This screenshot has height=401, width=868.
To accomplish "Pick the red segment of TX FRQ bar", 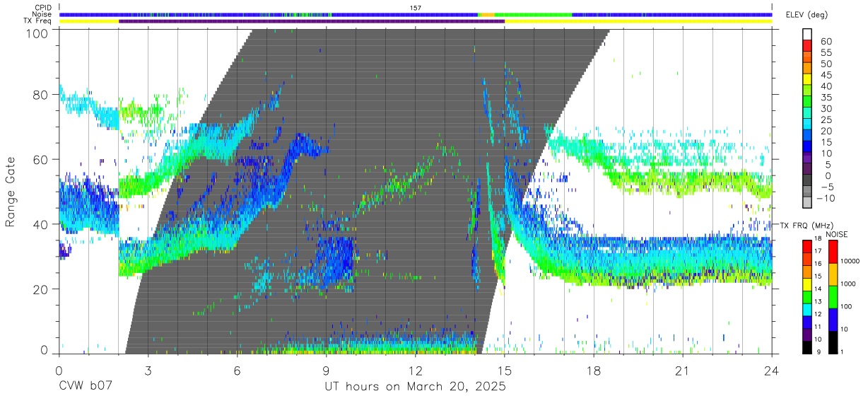I will pyautogui.click(x=807, y=246).
